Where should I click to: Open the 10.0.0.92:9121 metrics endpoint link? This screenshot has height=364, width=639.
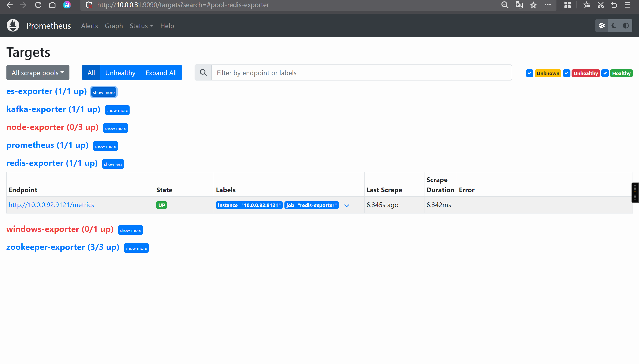[51, 205]
